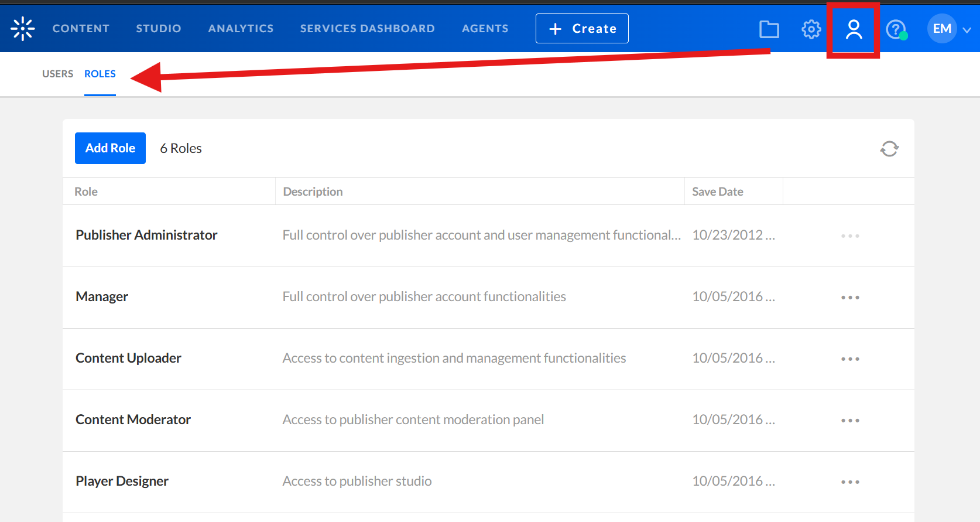Image resolution: width=980 pixels, height=522 pixels.
Task: Click the Content Moderator row 10/05/2016 date
Action: (x=734, y=419)
